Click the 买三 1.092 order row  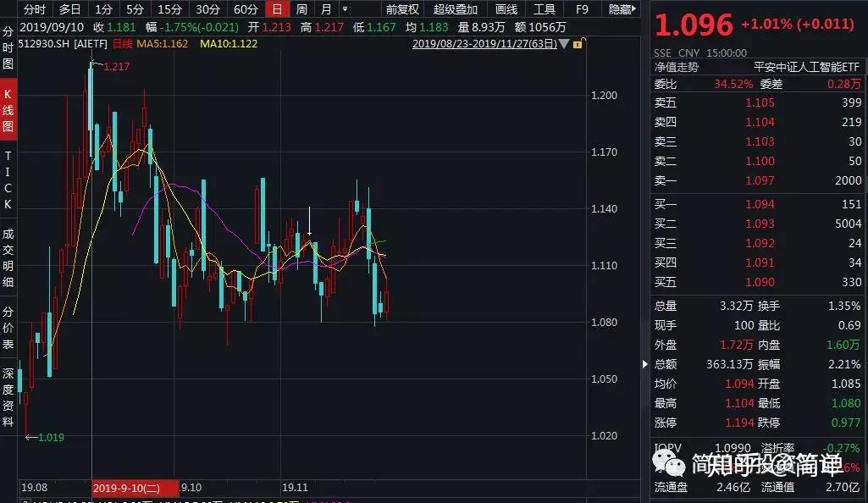pos(757,243)
